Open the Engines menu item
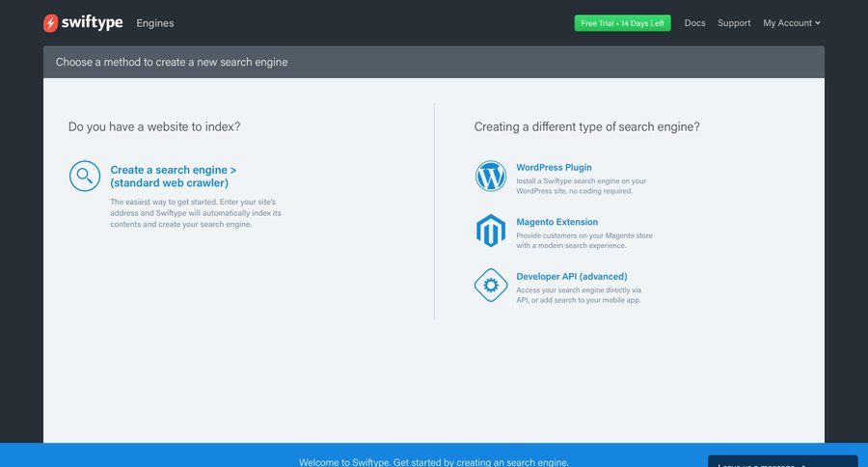Screen dimensions: 868x467 tap(155, 23)
